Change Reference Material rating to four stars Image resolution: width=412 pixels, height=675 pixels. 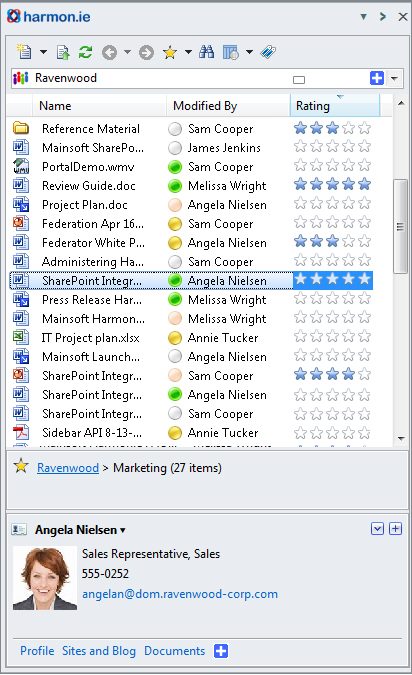click(348, 128)
